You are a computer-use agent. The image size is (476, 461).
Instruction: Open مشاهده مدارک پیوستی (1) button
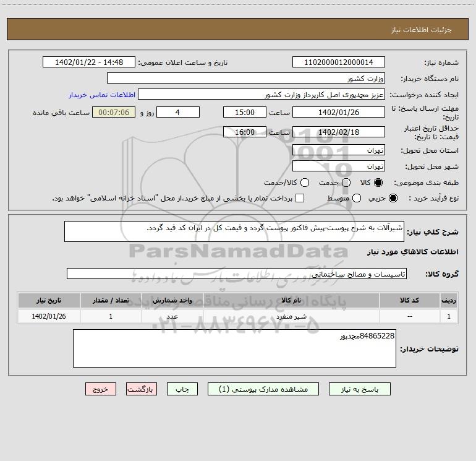point(263,389)
